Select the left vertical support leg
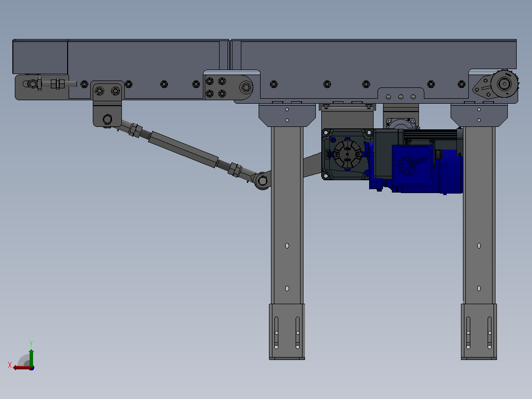 [x=287, y=215]
